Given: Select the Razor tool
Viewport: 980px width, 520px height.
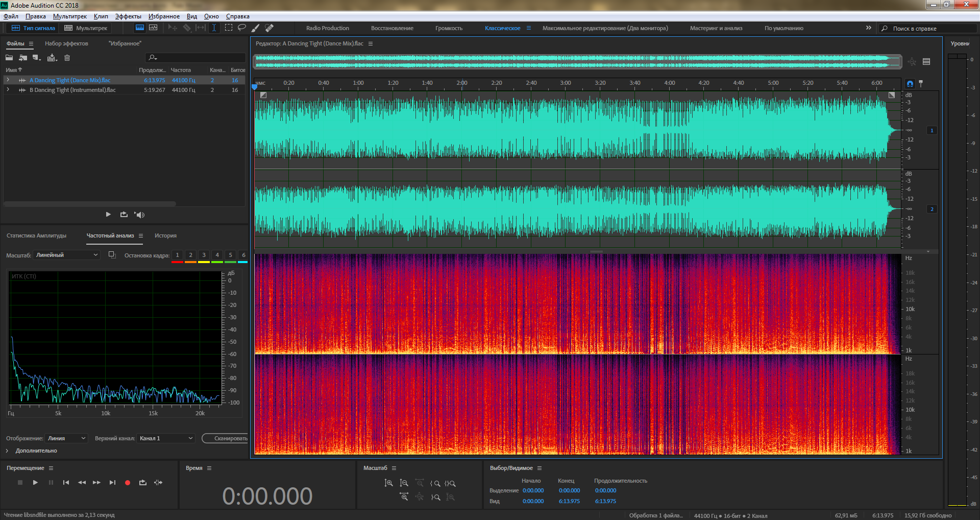Looking at the screenshot, I should (187, 28).
